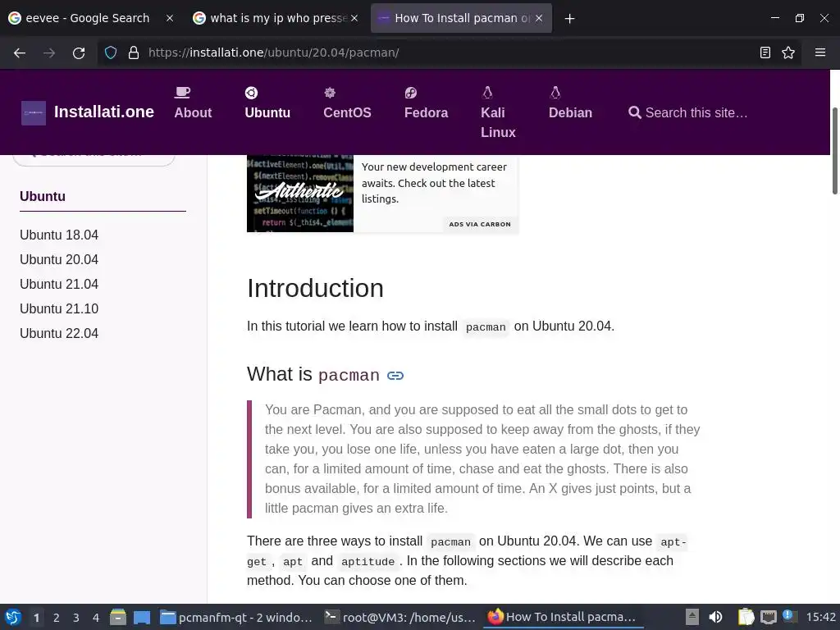Open Ubuntu 20.04 in sidebar
This screenshot has width=840, height=630.
(59, 260)
